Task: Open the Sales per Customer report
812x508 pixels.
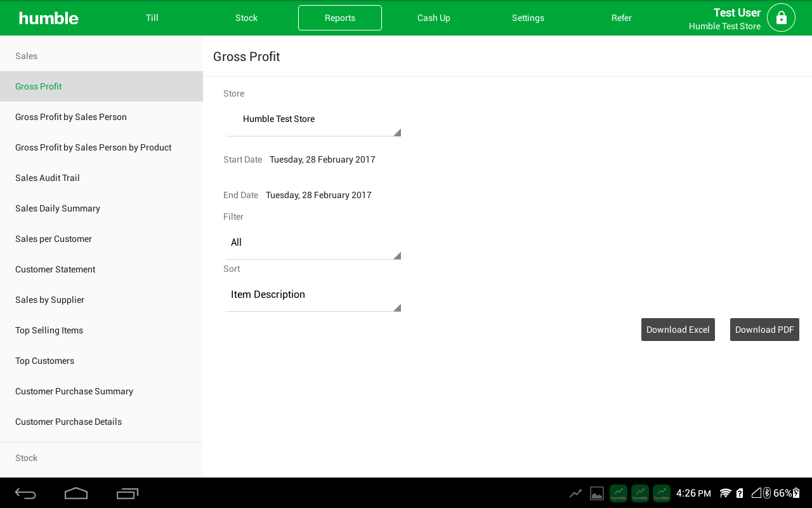Action: point(101,239)
